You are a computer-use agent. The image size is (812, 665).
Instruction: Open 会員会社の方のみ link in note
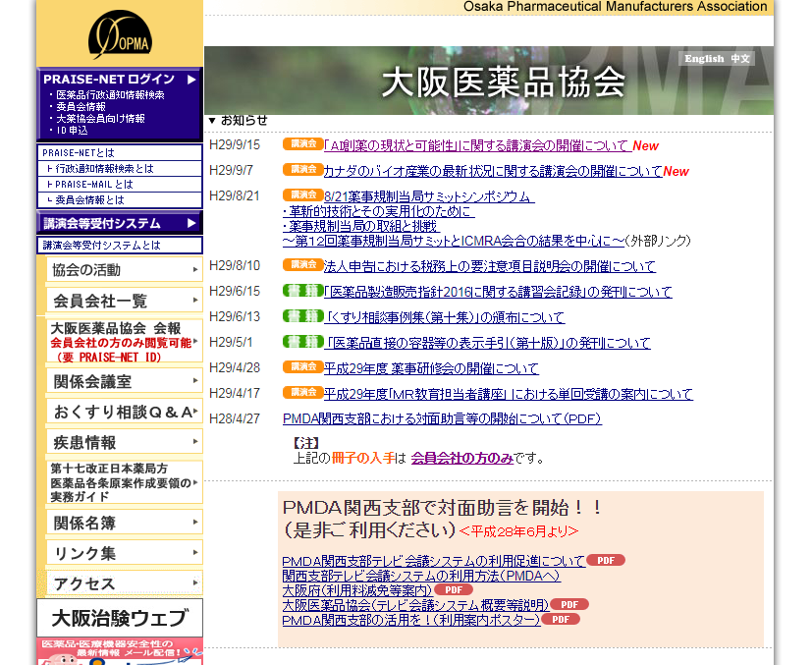461,459
